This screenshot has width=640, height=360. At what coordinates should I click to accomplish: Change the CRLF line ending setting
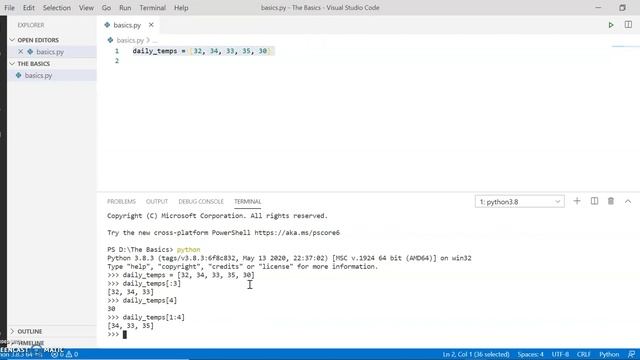click(584, 354)
